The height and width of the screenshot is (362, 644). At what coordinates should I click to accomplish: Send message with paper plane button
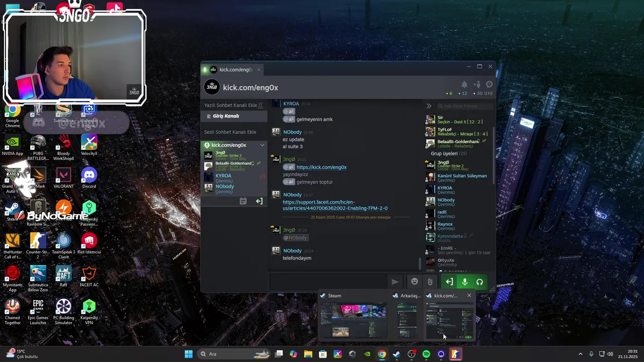coord(395,282)
